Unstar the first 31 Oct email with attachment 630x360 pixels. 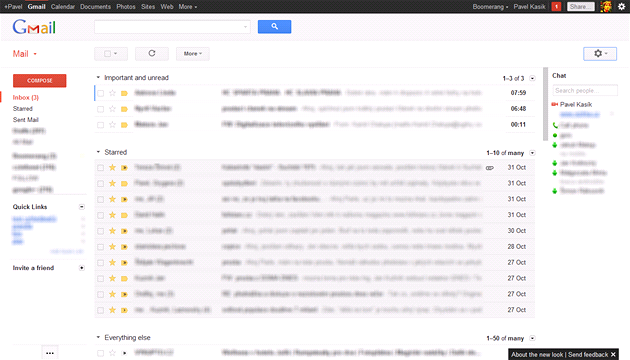[112, 168]
